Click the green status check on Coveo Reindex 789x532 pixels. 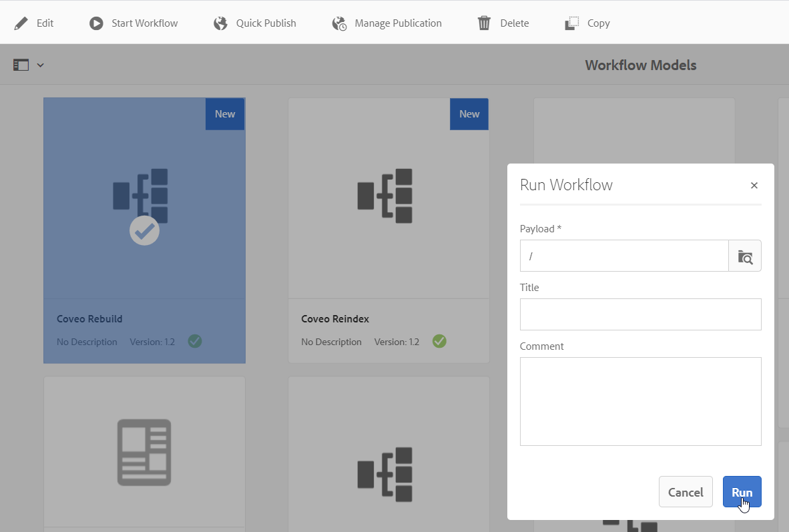(x=439, y=341)
